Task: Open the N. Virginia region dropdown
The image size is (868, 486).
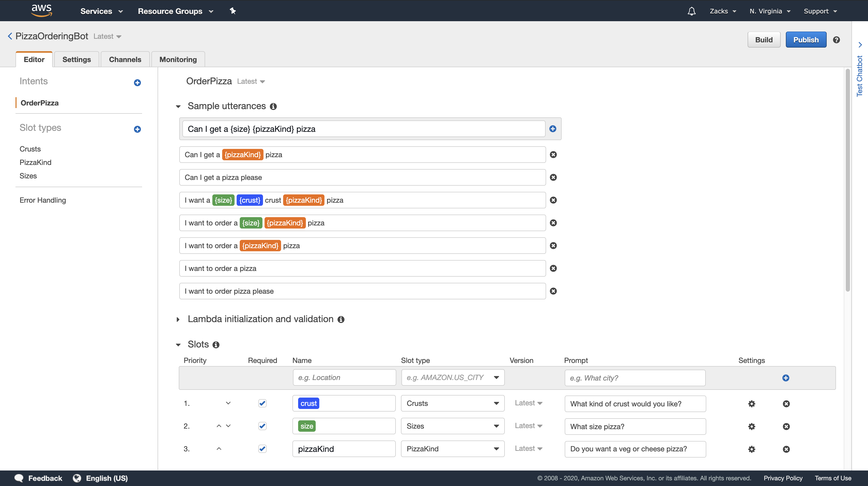Action: (x=770, y=11)
